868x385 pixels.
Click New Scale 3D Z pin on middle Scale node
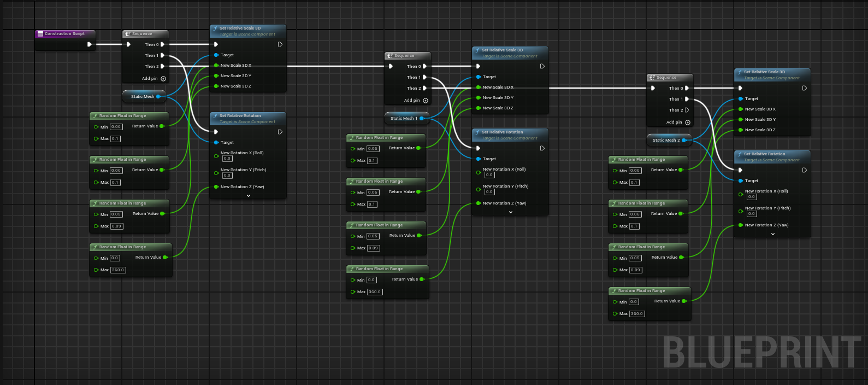point(479,108)
